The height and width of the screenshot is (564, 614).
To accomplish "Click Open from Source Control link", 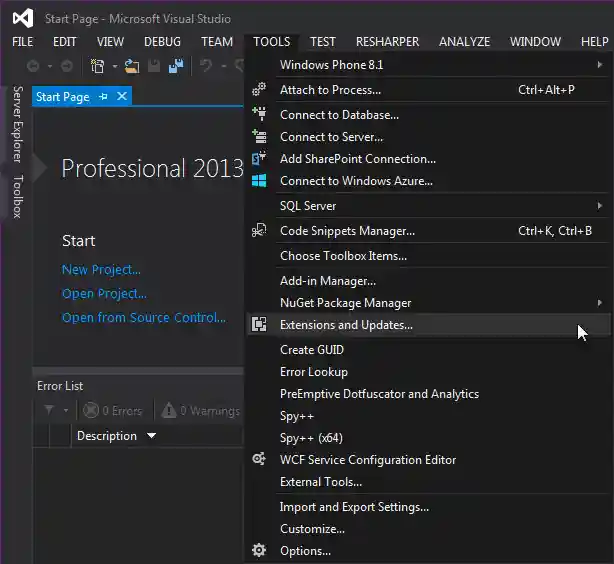I will pyautogui.click(x=143, y=317).
